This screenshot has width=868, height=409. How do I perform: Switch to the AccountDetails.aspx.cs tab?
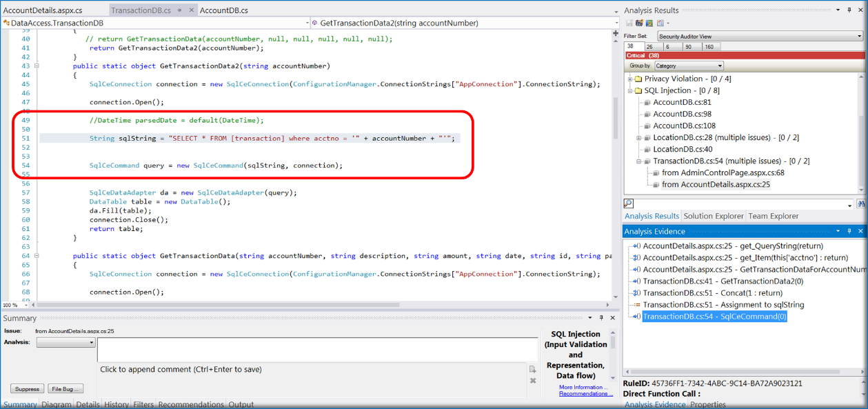43,10
